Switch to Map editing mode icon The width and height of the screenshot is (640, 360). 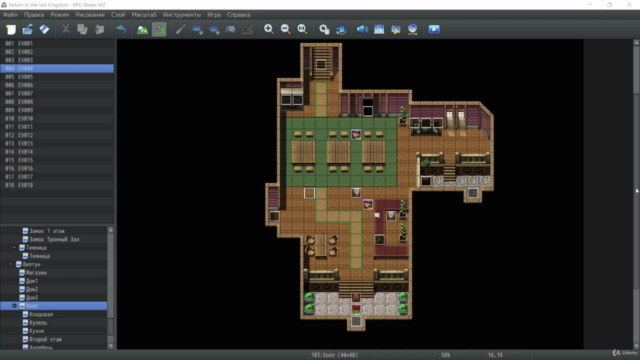tap(142, 29)
